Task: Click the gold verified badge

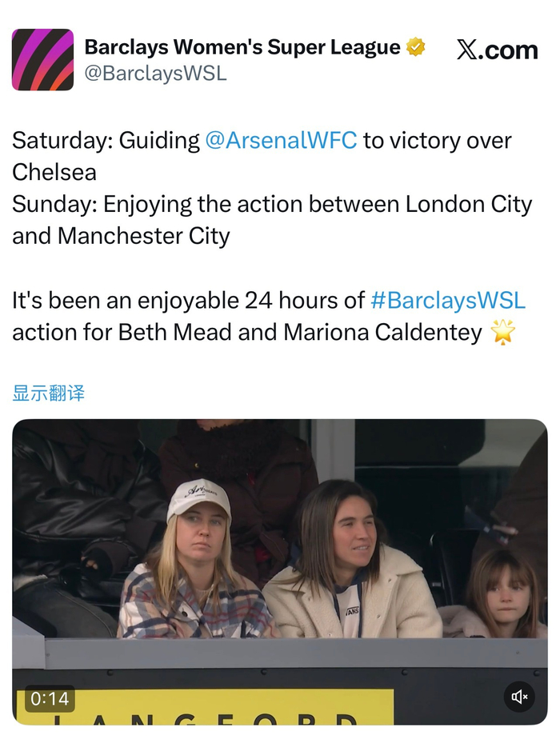Action: click(415, 47)
